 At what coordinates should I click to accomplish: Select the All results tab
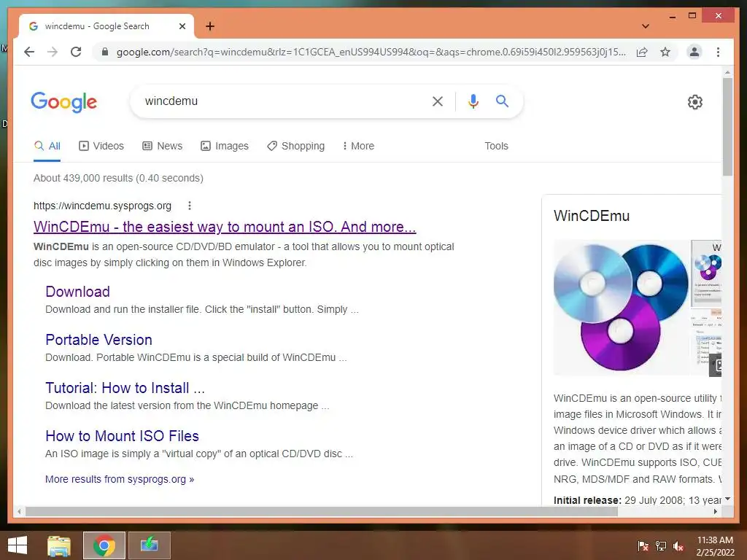pos(47,146)
